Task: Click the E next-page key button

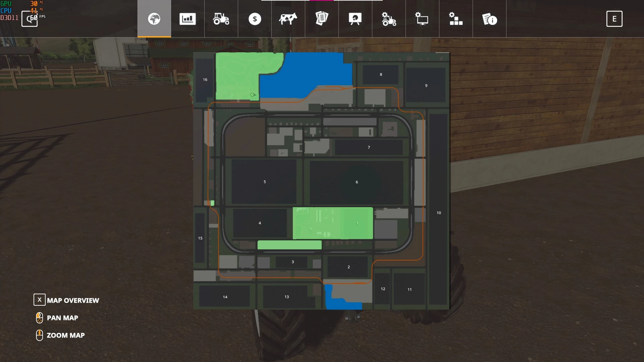Action: click(x=614, y=19)
